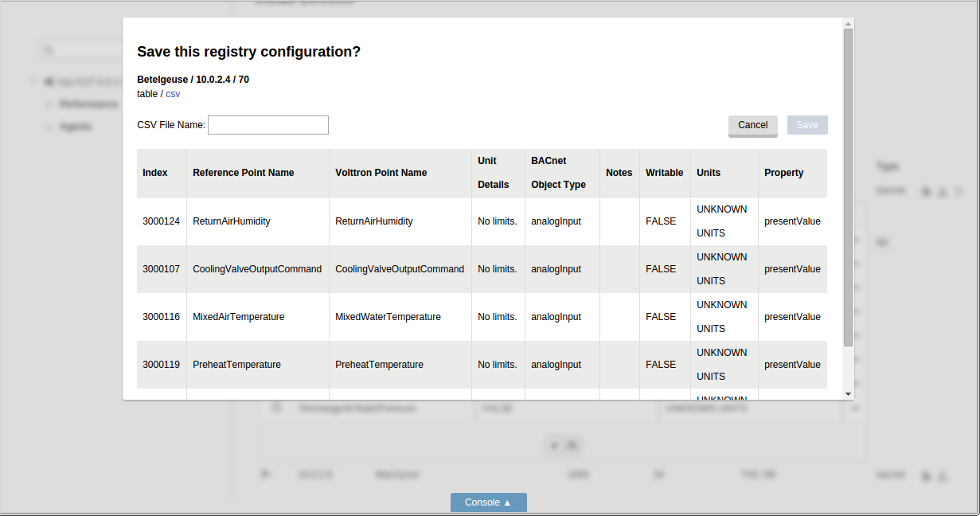Click presentValue in PreheatTemperature row
Image resolution: width=980 pixels, height=516 pixels.
[792, 365]
